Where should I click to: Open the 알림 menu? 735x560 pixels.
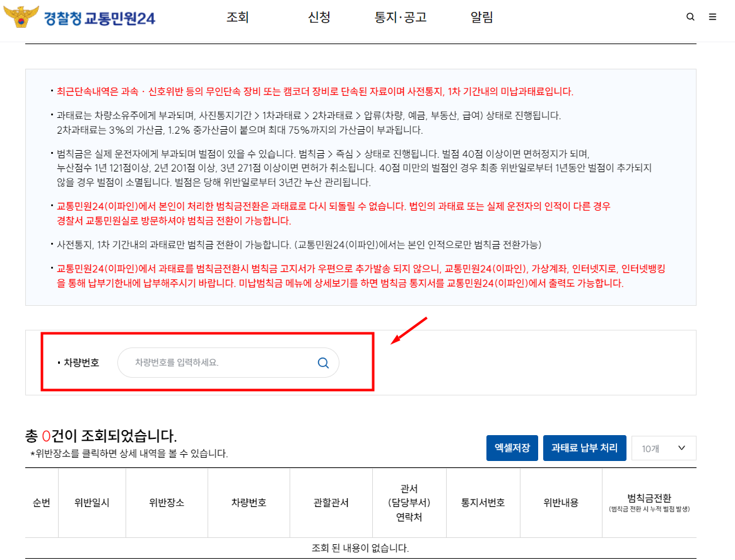[481, 18]
